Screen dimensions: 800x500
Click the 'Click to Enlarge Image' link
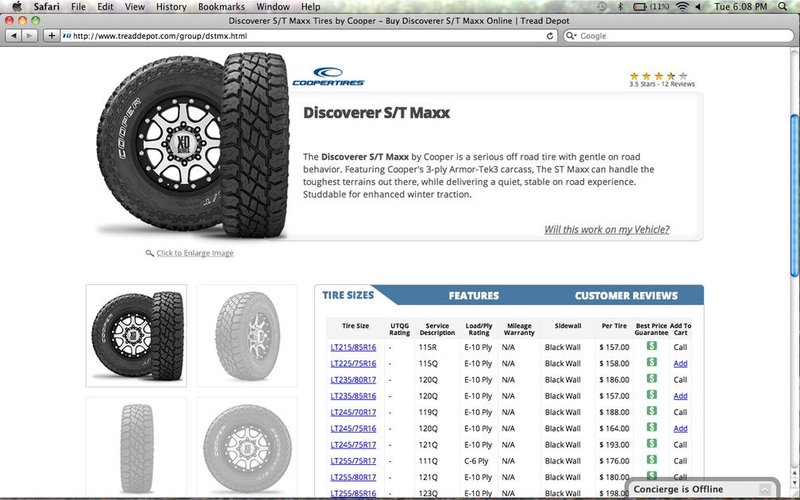point(195,253)
